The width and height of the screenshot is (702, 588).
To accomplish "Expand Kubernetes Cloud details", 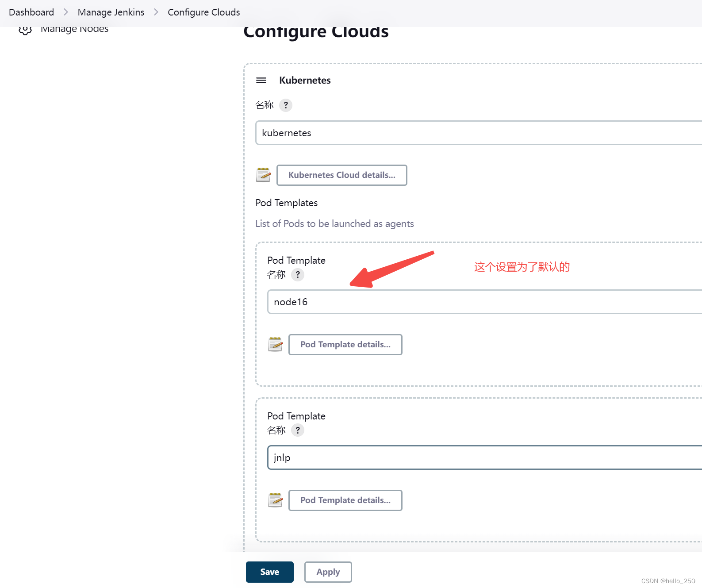I will pos(342,175).
